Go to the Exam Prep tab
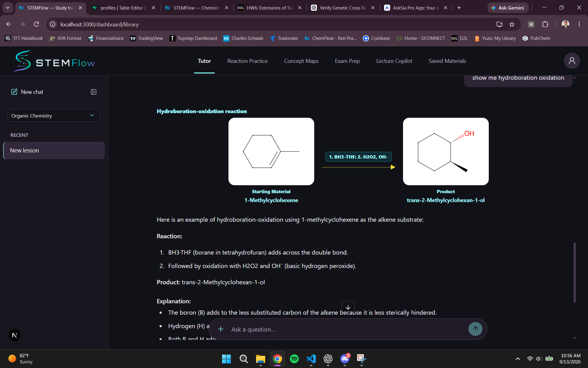The height and width of the screenshot is (368, 588). [347, 61]
